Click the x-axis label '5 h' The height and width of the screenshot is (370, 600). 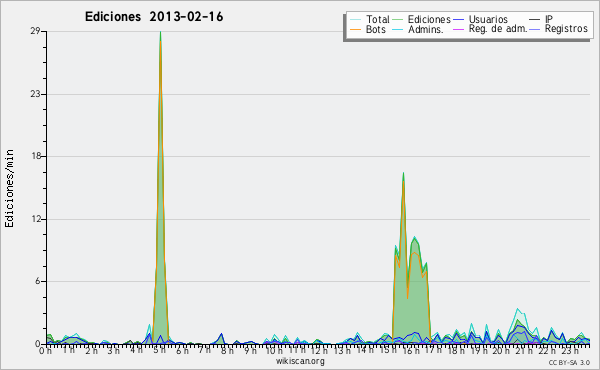[160, 350]
